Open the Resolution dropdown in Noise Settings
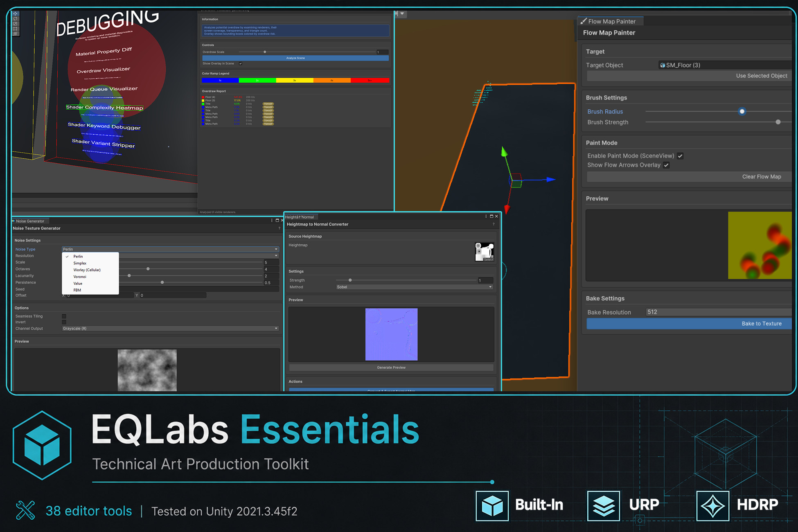Screen dimensions: 798x532 [x=199, y=256]
